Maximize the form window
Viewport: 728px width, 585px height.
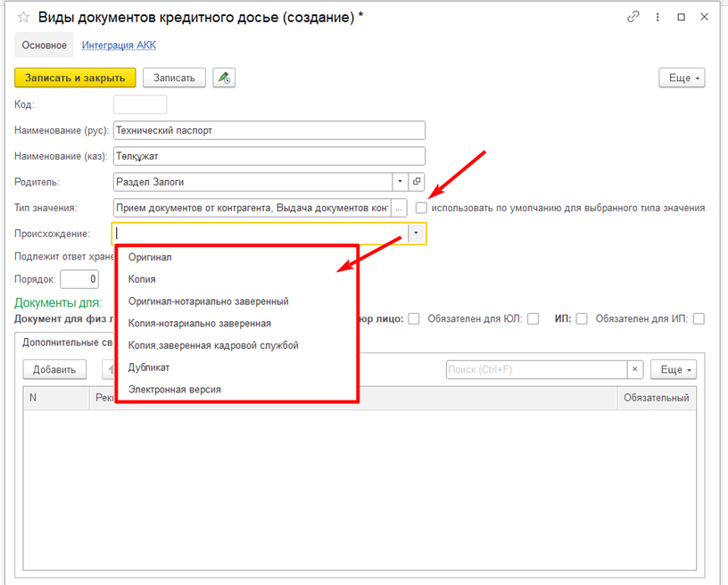pyautogui.click(x=681, y=17)
